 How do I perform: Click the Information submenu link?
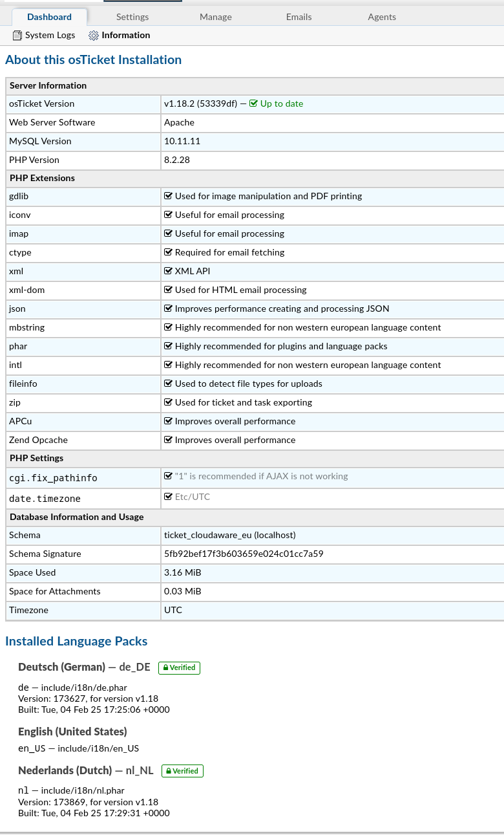125,36
